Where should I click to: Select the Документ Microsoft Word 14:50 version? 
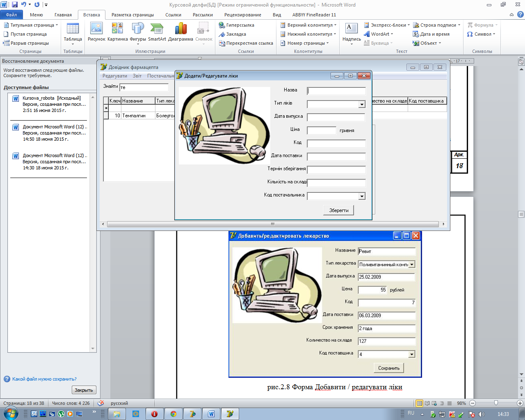pos(49,133)
